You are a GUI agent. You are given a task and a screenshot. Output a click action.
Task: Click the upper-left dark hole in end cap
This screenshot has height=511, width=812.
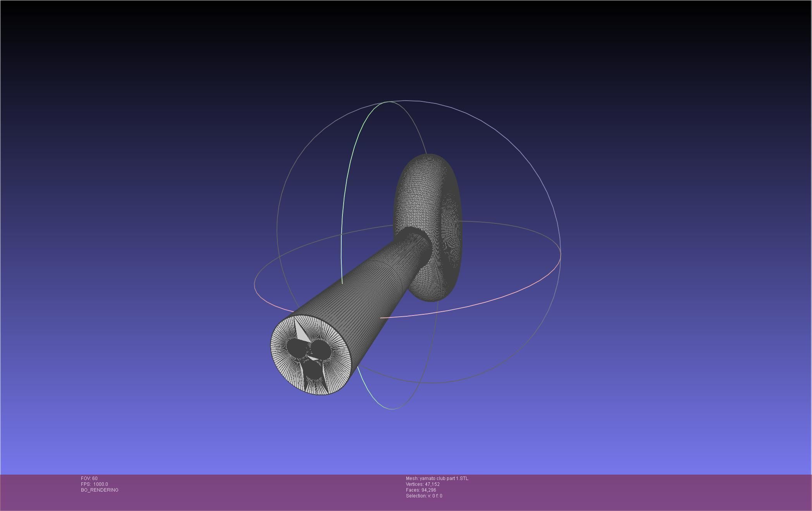(x=296, y=347)
